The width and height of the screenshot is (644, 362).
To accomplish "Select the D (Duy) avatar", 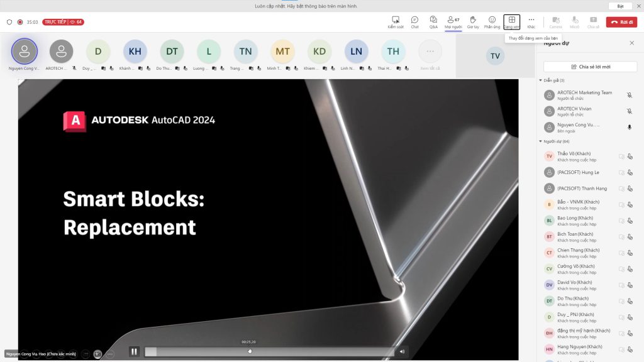I will 98,52.
